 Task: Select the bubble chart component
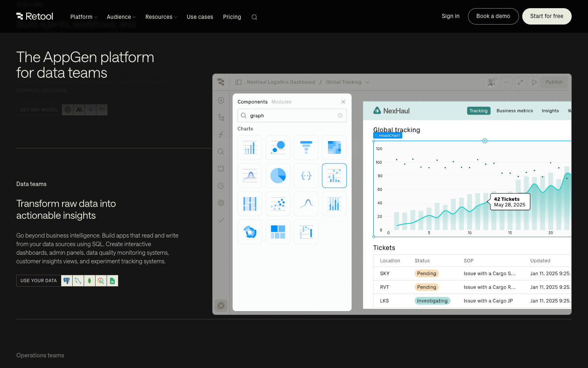[x=278, y=147]
